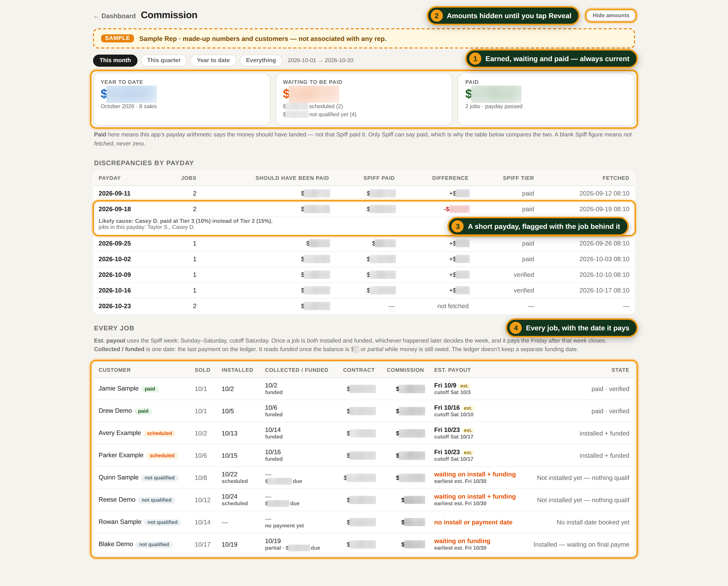Click the Hide amounts button
Image resolution: width=728 pixels, height=586 pixels.
tap(610, 15)
